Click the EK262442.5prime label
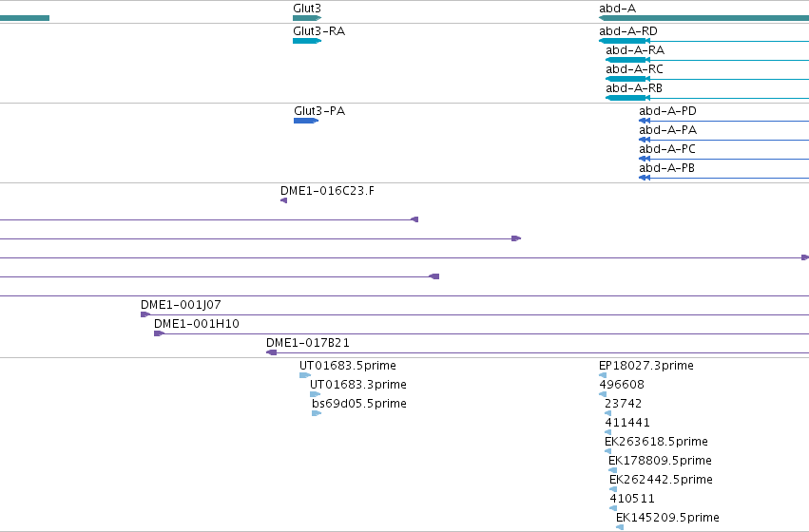This screenshot has height=532, width=809. click(661, 480)
